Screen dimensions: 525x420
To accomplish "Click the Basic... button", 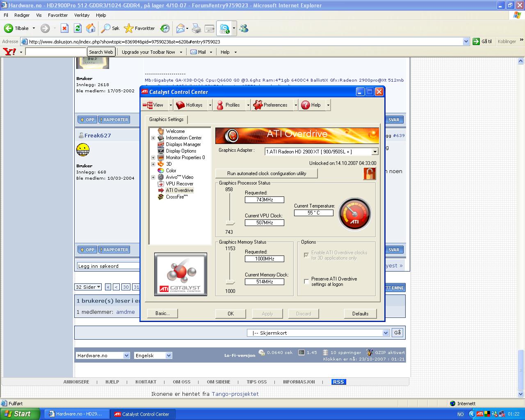I will coord(162,313).
